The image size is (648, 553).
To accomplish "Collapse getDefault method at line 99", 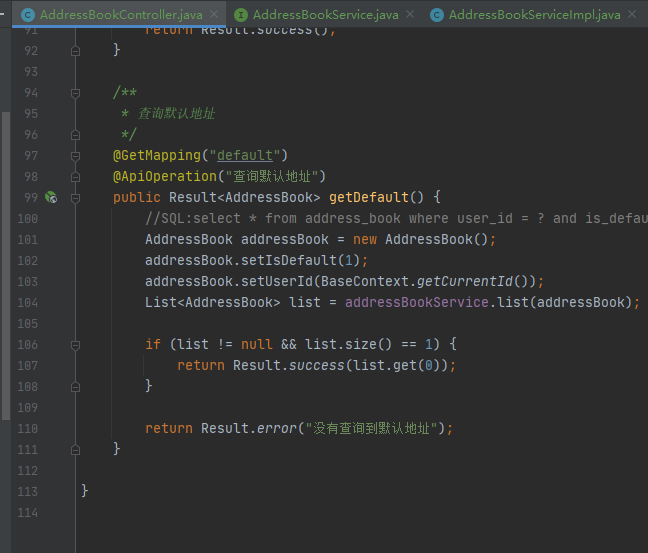I will pos(75,198).
